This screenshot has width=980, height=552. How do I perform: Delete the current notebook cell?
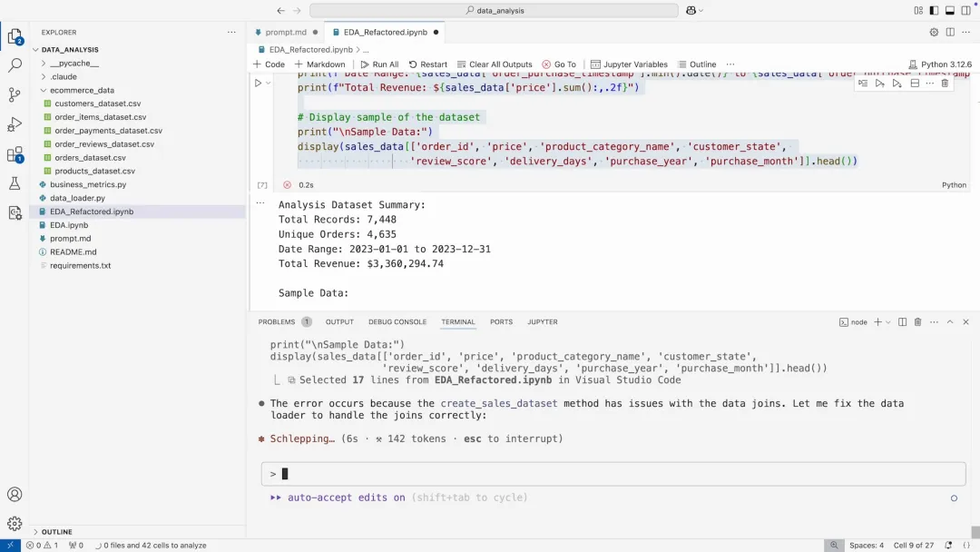(x=945, y=84)
